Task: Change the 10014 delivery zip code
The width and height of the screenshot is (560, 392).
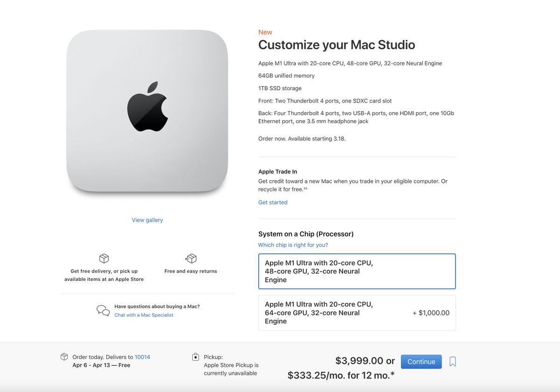Action: (x=142, y=357)
